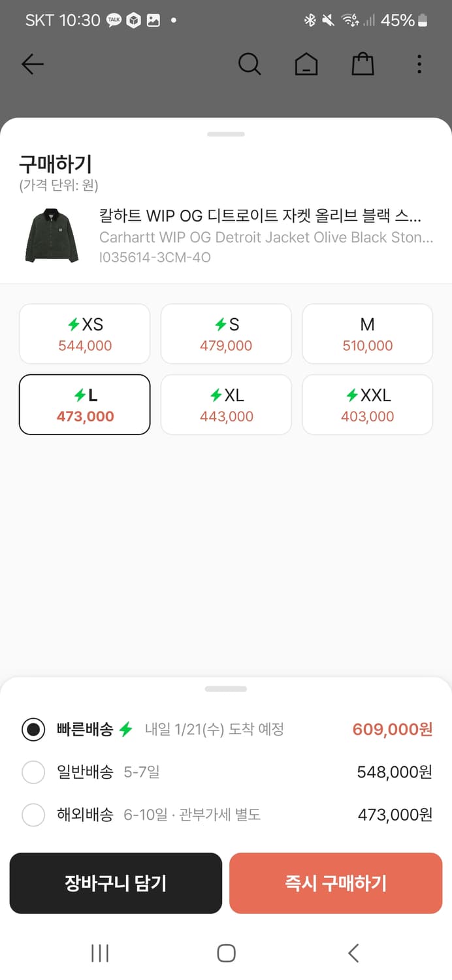Go to home via house icon

[306, 64]
